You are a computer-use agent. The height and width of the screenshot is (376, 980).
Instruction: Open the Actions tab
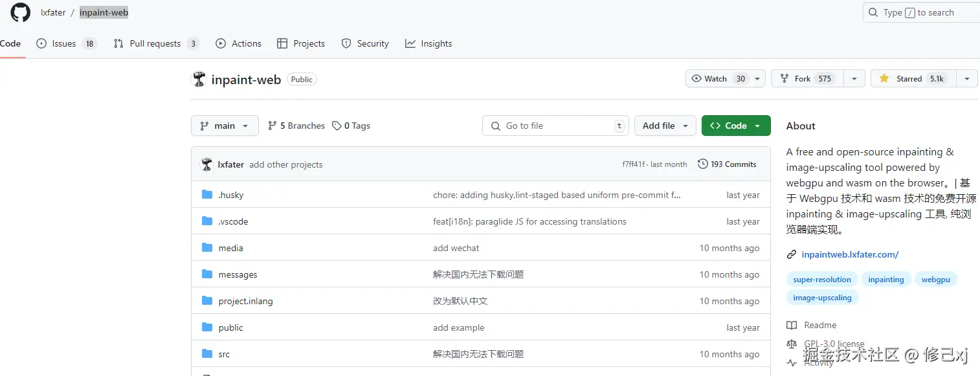(x=239, y=43)
